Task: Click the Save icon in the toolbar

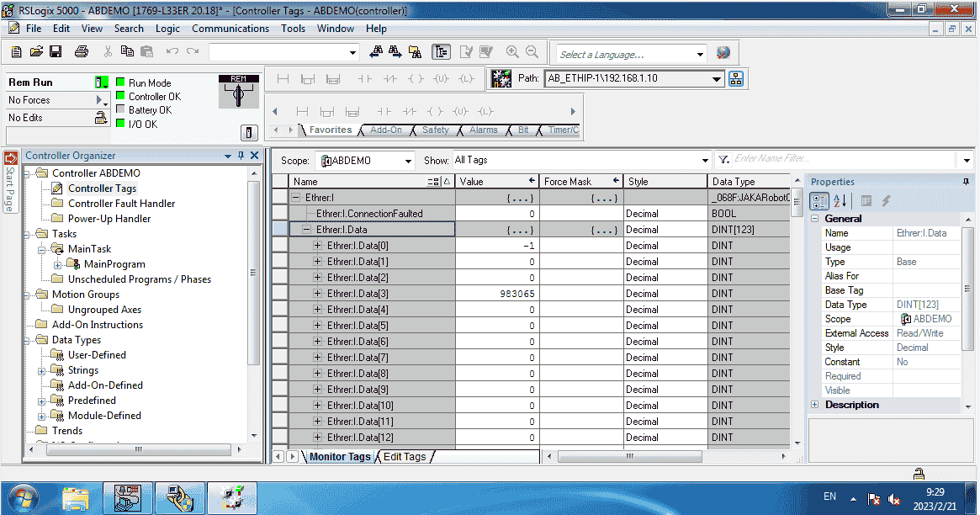Action: [56, 52]
